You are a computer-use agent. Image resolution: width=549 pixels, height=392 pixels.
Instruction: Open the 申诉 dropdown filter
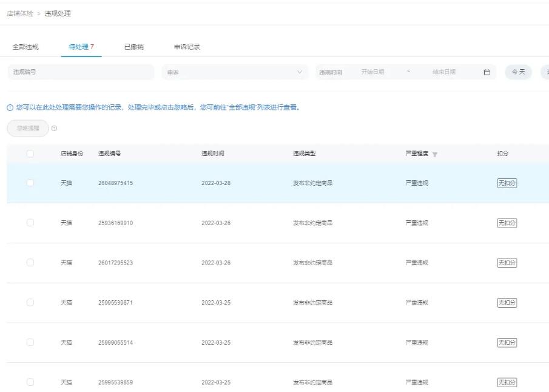point(235,72)
